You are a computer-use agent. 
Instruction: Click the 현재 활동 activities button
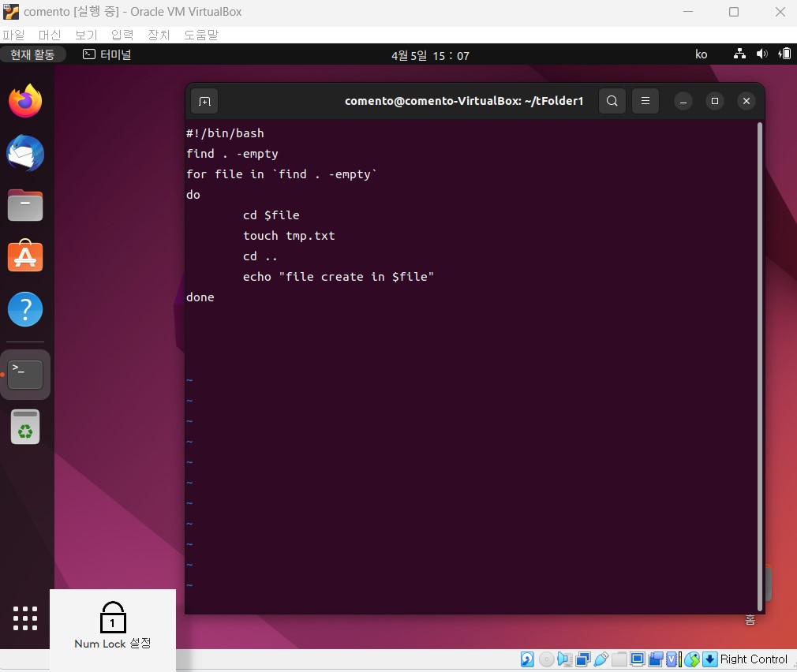[x=32, y=54]
